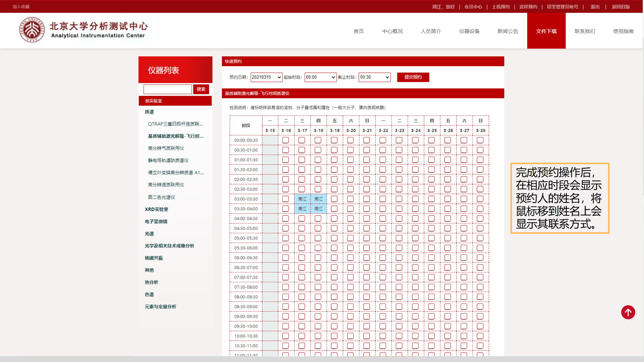Click the red back-to-top arrow button
Screen dimensions: 644x362
(628, 312)
